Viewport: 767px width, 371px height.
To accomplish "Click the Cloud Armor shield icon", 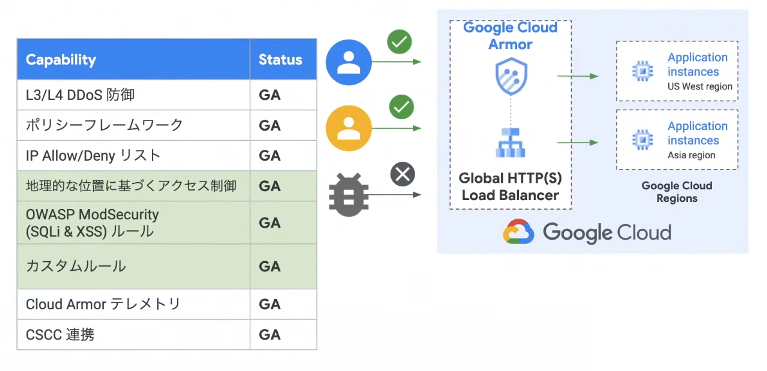I will 511,76.
